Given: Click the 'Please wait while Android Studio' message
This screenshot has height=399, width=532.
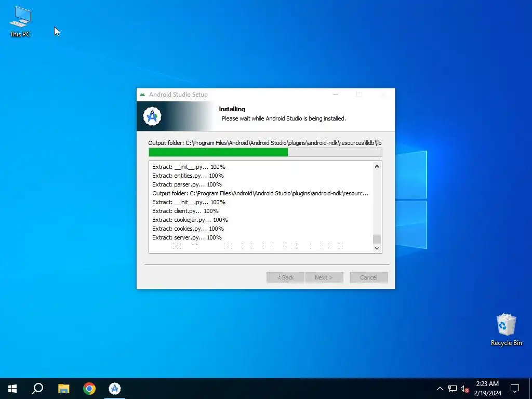Looking at the screenshot, I should coord(284,118).
